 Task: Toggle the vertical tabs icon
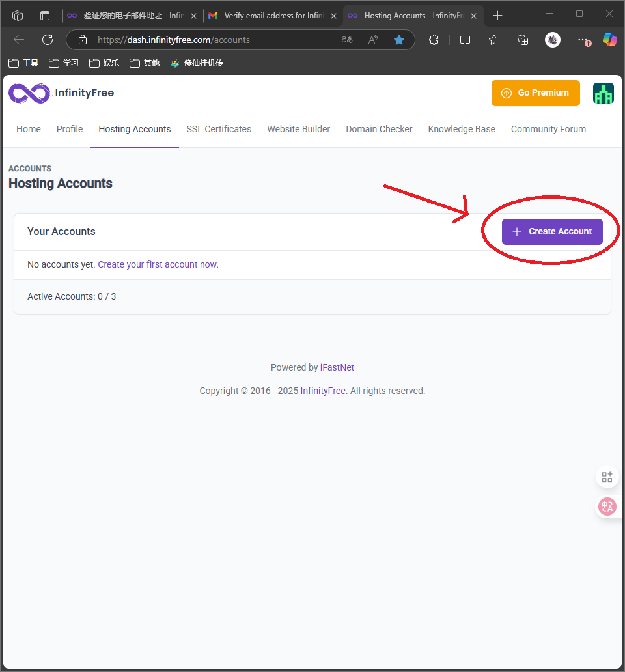pos(45,16)
